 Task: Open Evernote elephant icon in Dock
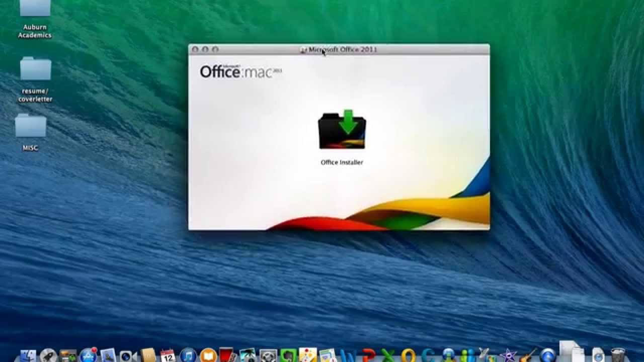tap(288, 355)
